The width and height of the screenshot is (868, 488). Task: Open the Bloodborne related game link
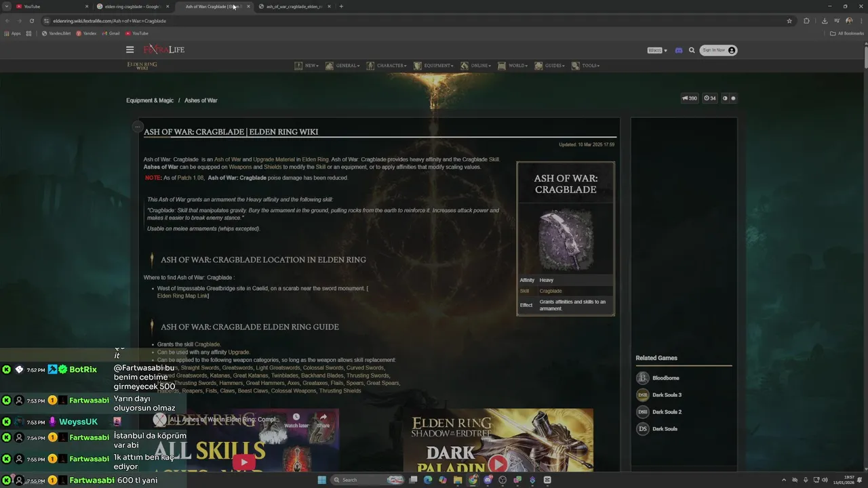(665, 378)
